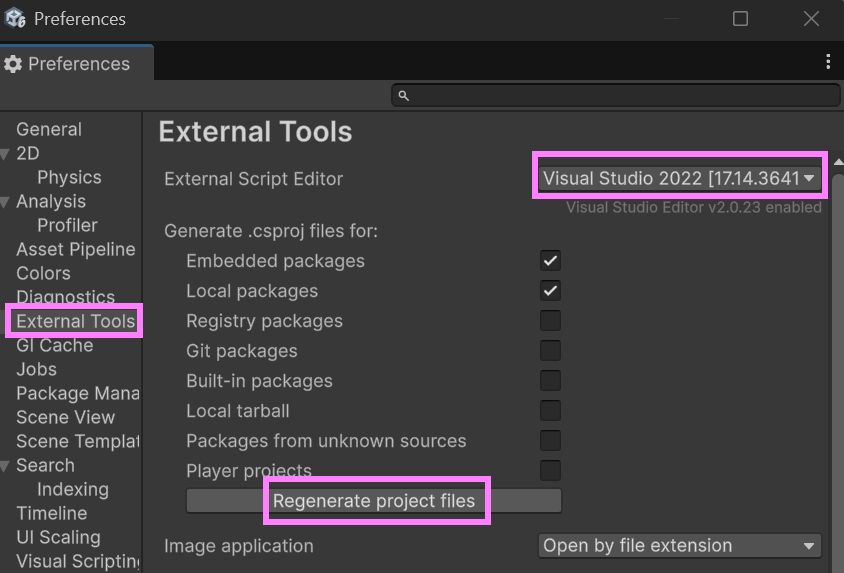Select Analysis category in sidebar
The width and height of the screenshot is (844, 573).
pos(51,202)
